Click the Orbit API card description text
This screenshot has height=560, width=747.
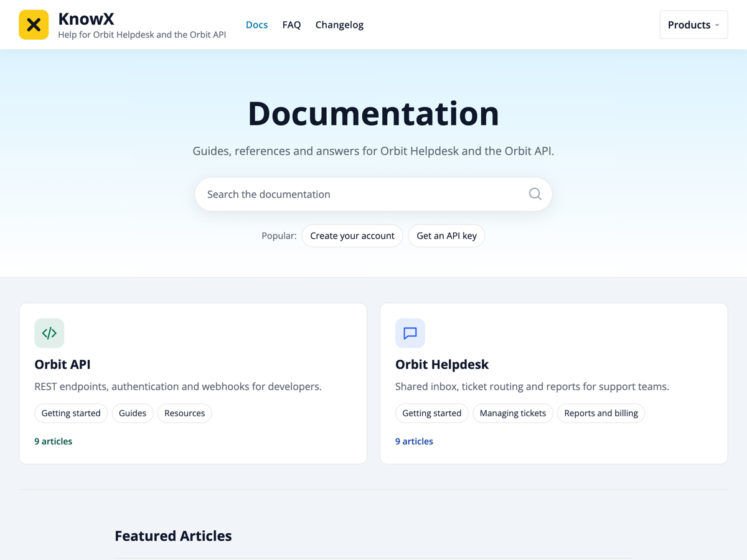tap(178, 386)
